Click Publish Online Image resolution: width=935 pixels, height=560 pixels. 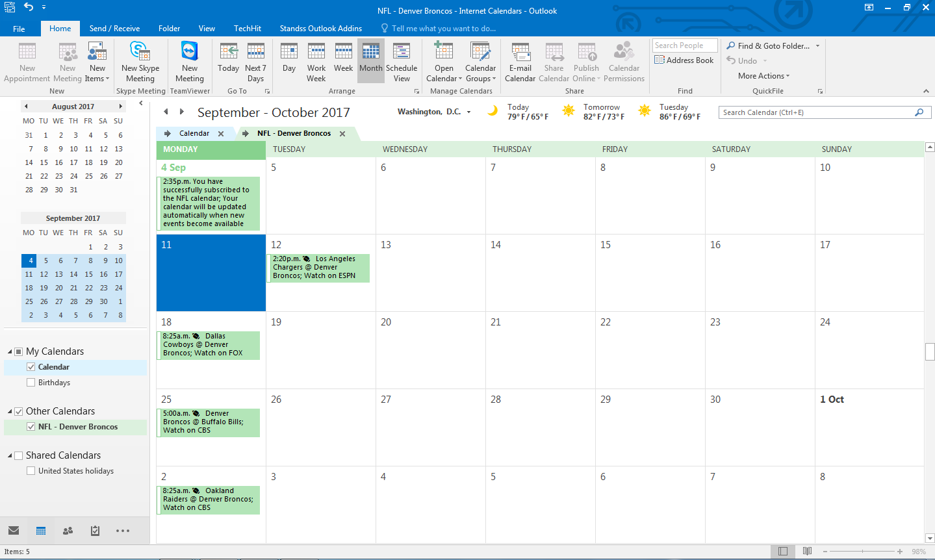[586, 62]
